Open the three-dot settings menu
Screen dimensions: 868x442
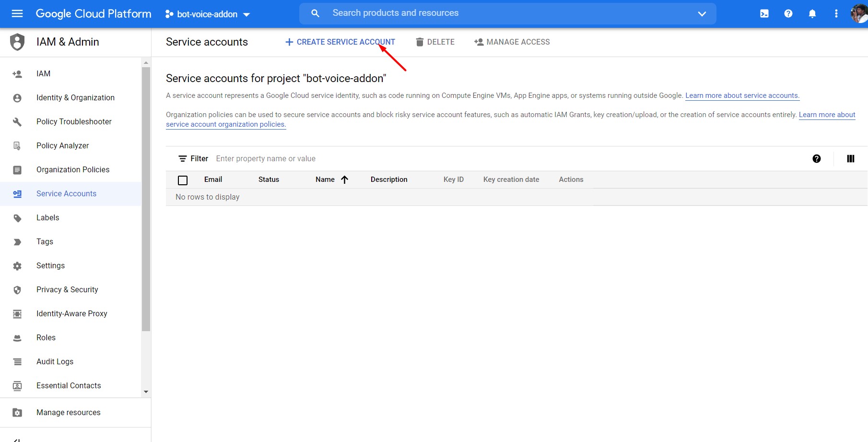point(836,14)
